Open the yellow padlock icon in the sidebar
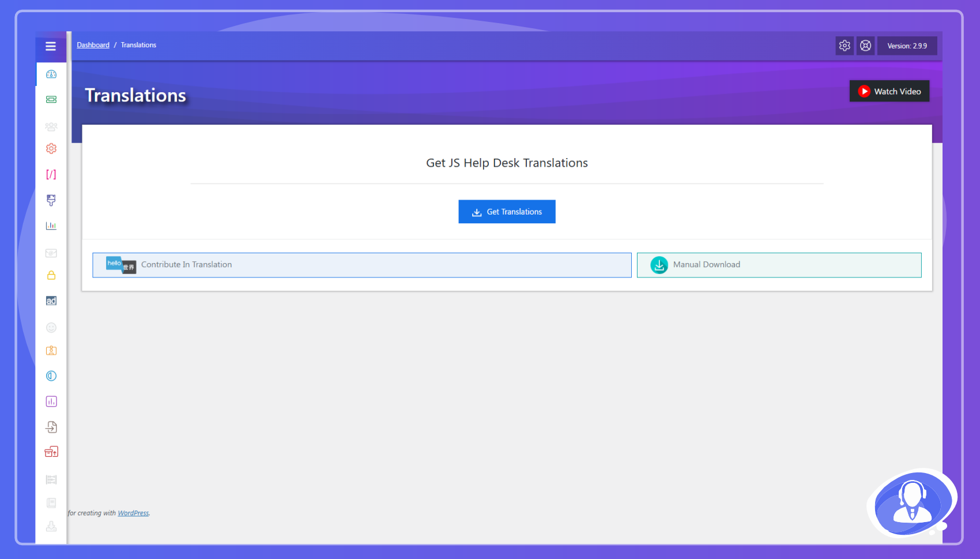 (51, 275)
